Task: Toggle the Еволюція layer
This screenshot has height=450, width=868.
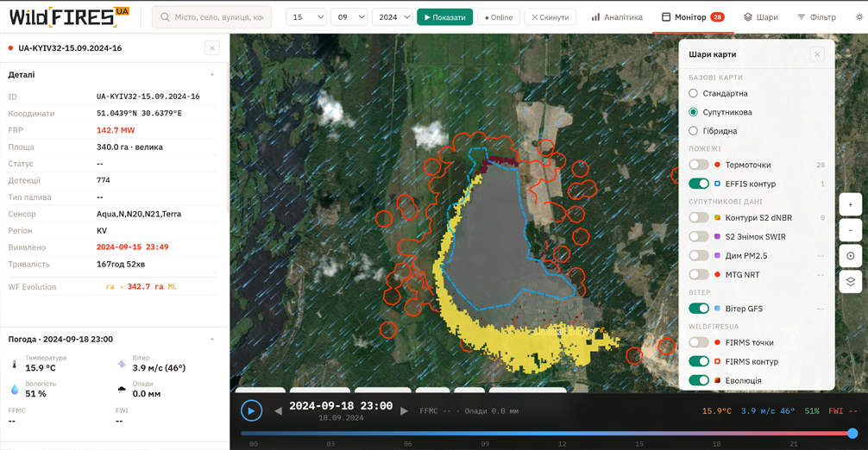Action: pyautogui.click(x=699, y=380)
